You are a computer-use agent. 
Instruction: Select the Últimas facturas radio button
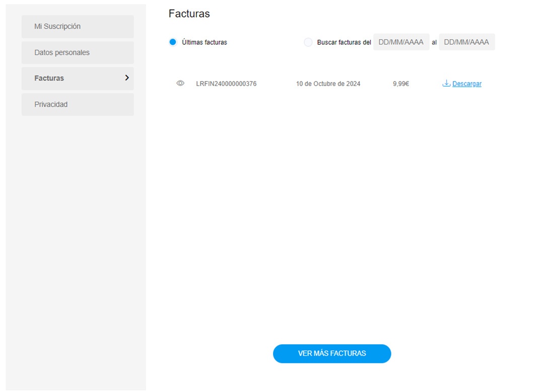(x=173, y=42)
